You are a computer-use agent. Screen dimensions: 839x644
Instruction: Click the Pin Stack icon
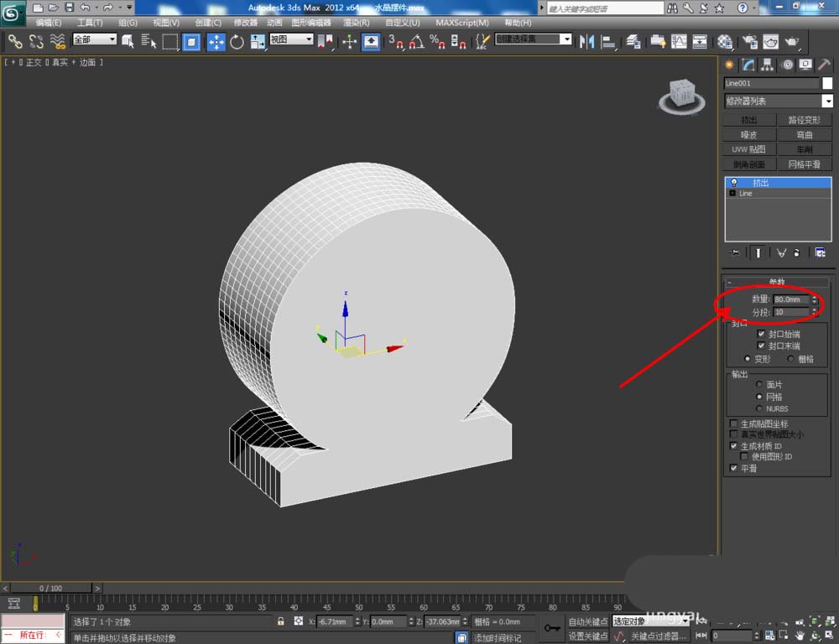point(735,252)
